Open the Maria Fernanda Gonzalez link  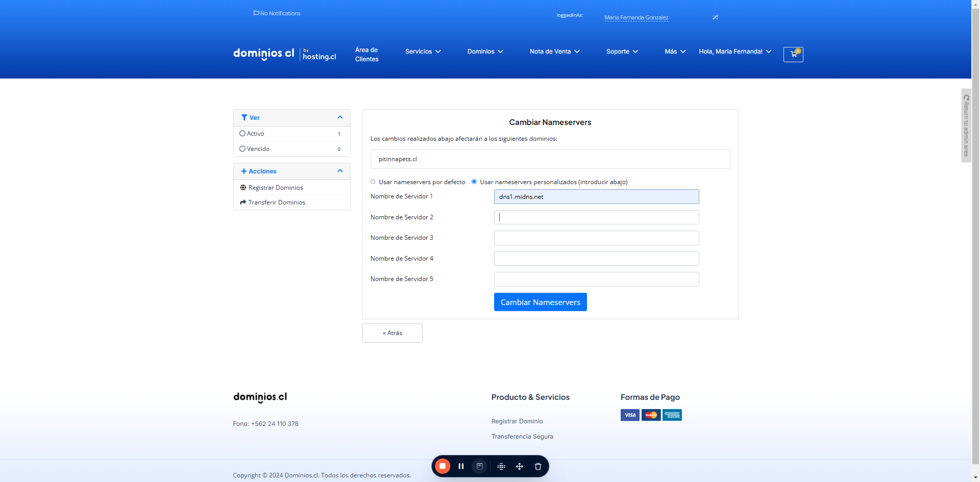pos(636,17)
